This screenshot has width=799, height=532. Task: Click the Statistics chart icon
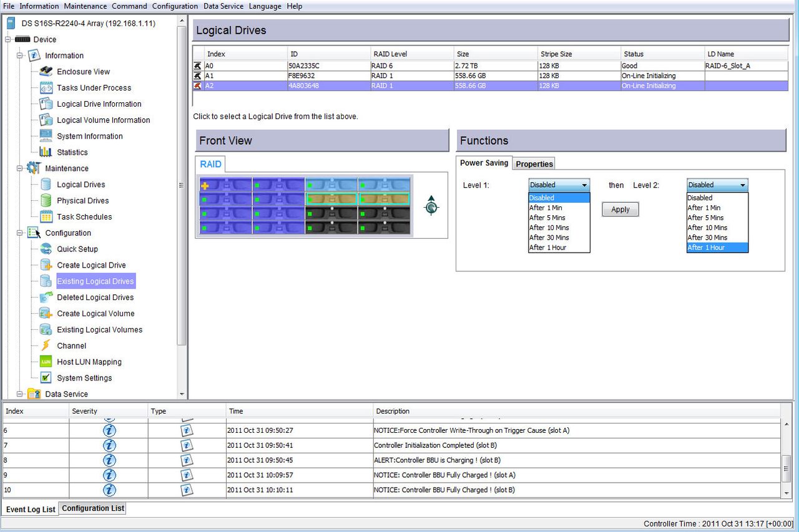click(46, 152)
